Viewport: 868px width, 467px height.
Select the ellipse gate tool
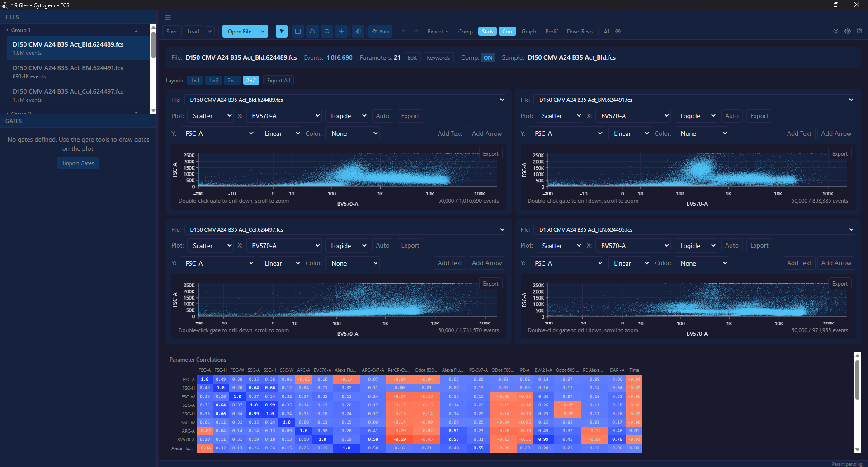coord(327,31)
